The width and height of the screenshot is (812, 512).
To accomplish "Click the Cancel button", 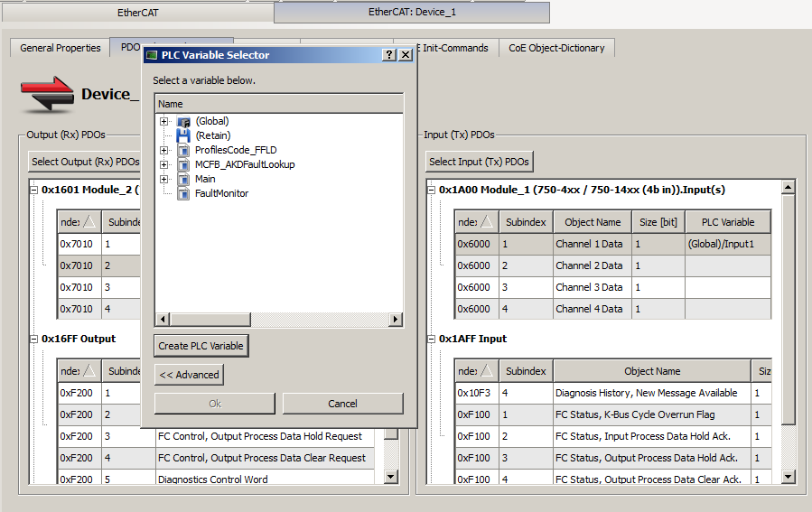I will [342, 404].
